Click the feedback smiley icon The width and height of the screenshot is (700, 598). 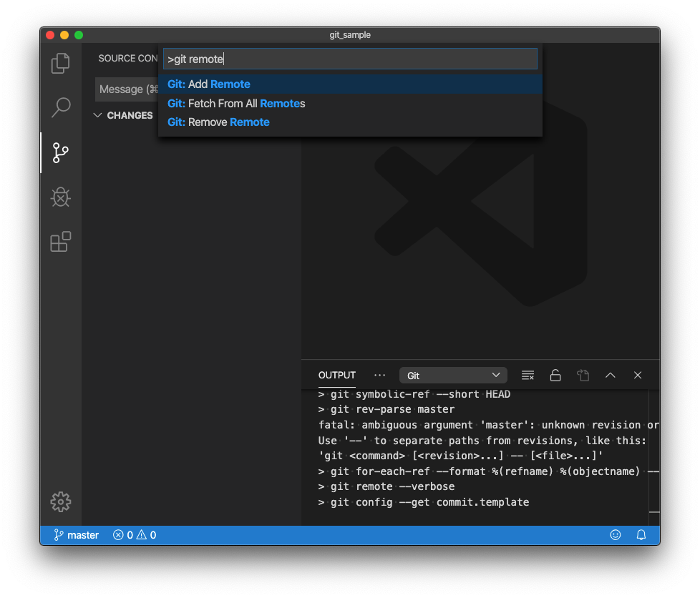coord(615,535)
